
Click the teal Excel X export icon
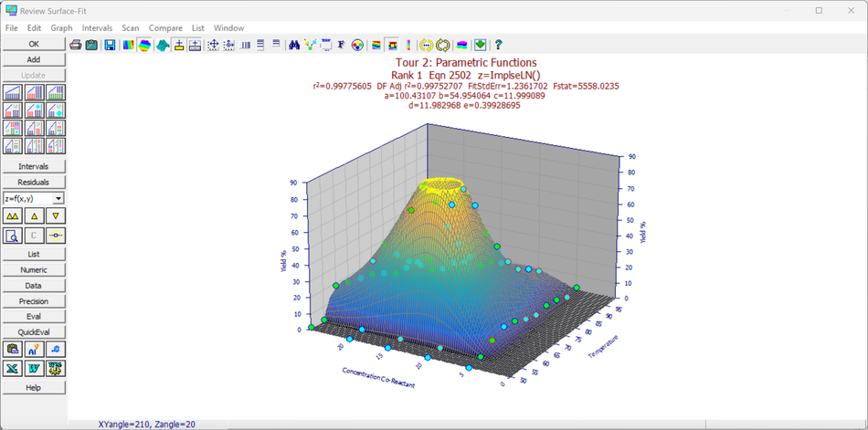click(x=13, y=368)
